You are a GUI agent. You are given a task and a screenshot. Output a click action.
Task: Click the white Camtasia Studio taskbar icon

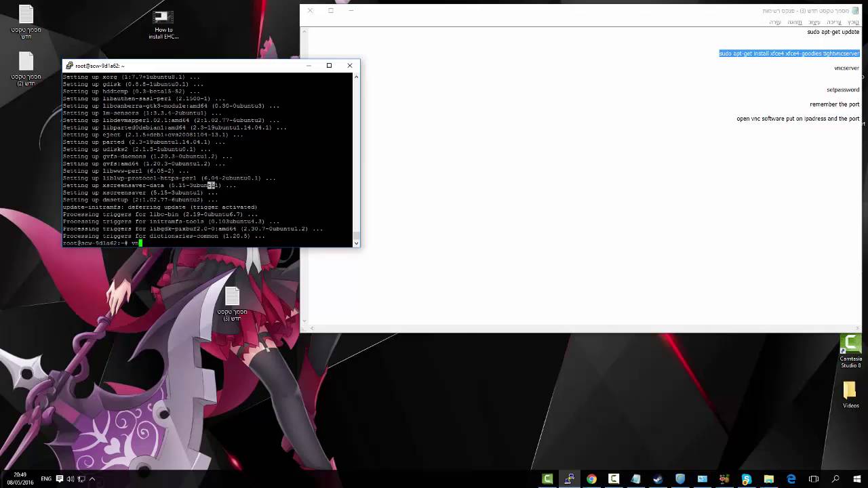tap(614, 479)
